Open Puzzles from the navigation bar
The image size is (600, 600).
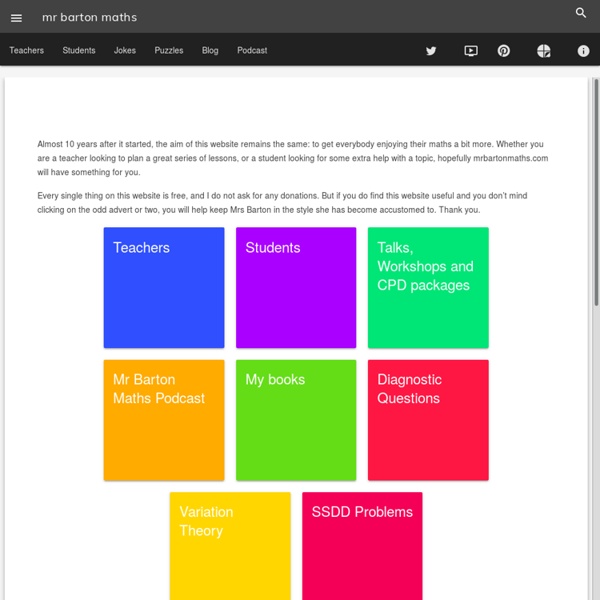tap(169, 50)
